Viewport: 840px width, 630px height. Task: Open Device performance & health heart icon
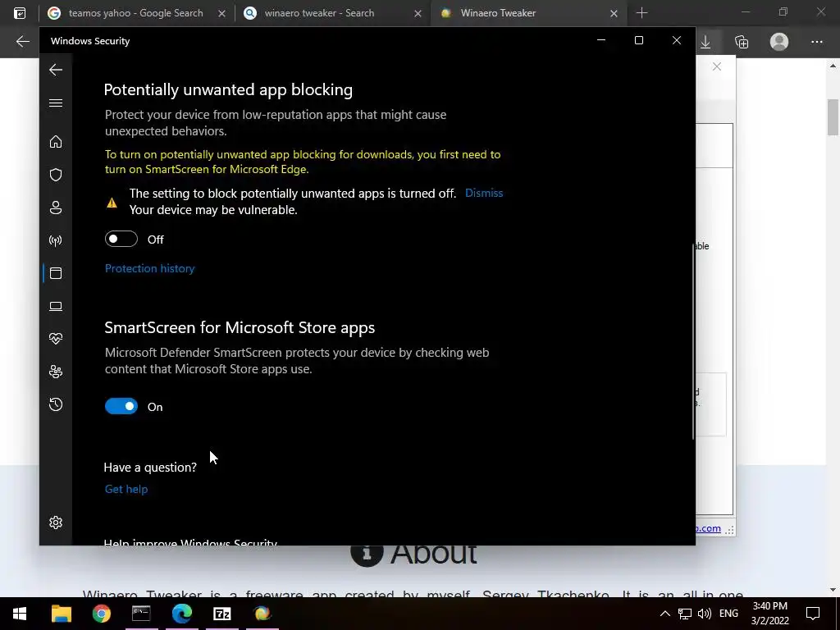[56, 339]
